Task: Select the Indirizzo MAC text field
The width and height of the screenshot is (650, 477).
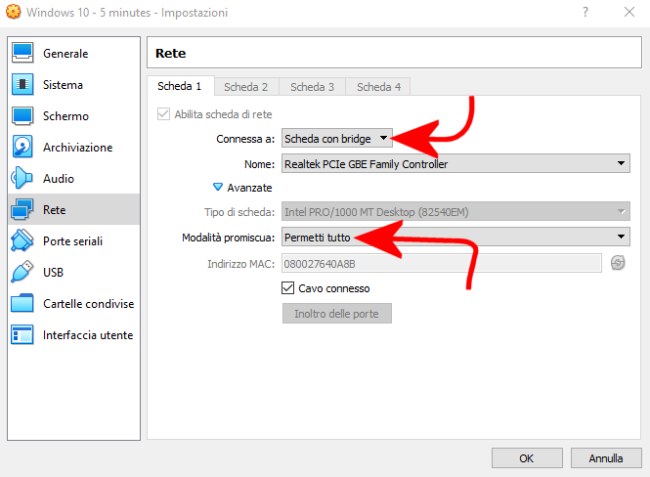Action: (x=441, y=264)
